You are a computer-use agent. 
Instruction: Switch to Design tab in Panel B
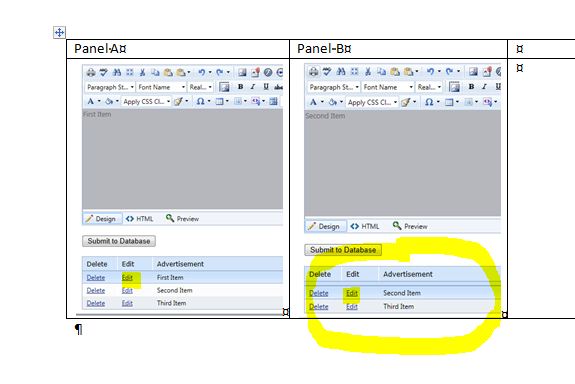(325, 226)
